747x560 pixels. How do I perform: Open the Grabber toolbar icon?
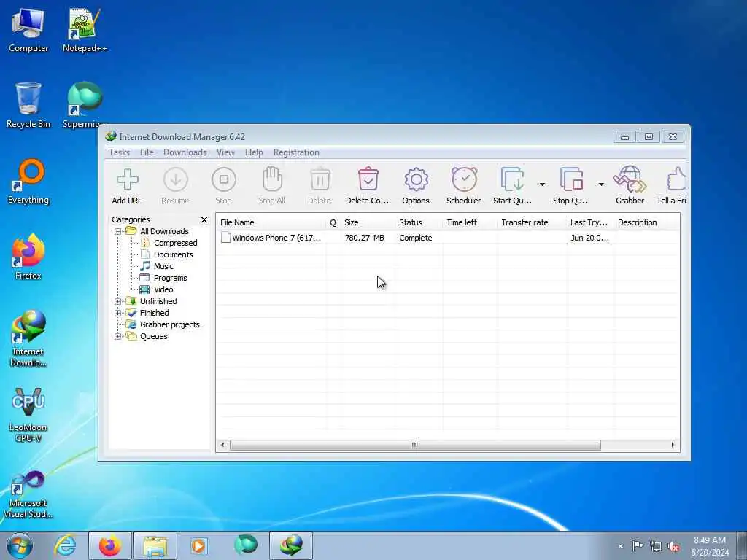click(x=630, y=179)
